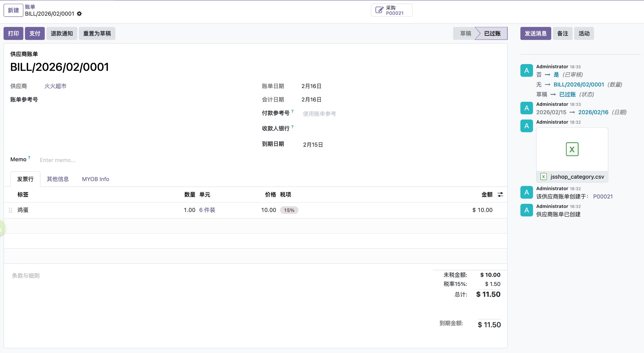Click 已过账 status change in chatter
Screen dimensions: 644x353
click(x=567, y=95)
